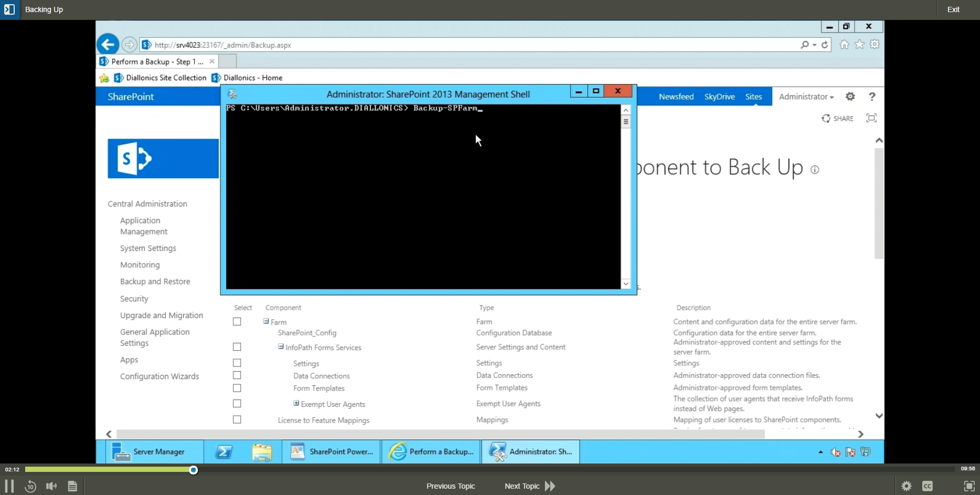Click the rewind 10 seconds control
980x495 pixels.
30,486
